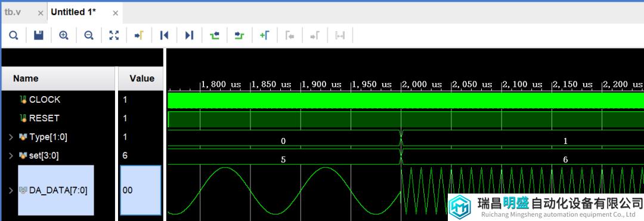Click the disabled Previous Marker icon
This screenshot has width=644, height=221.
(290, 36)
